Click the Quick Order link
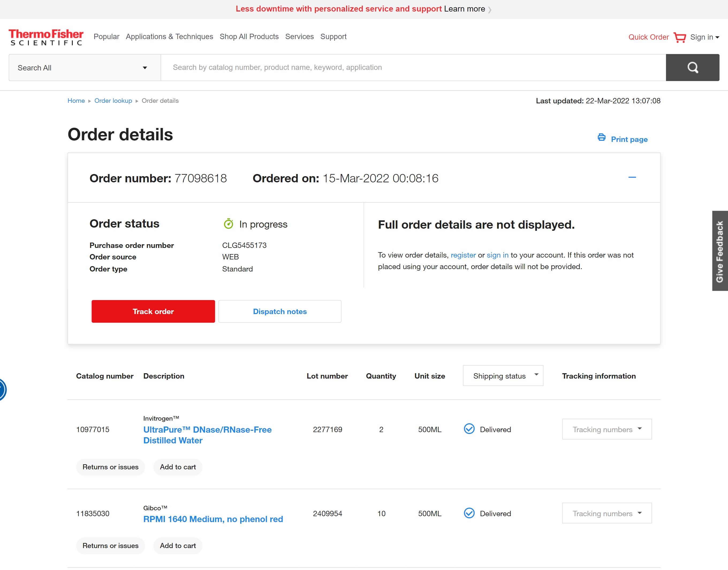 (x=648, y=37)
